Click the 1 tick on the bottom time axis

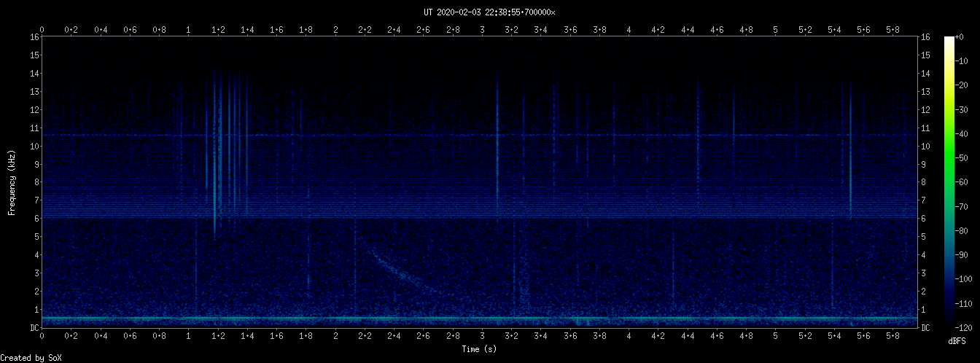coord(189,336)
